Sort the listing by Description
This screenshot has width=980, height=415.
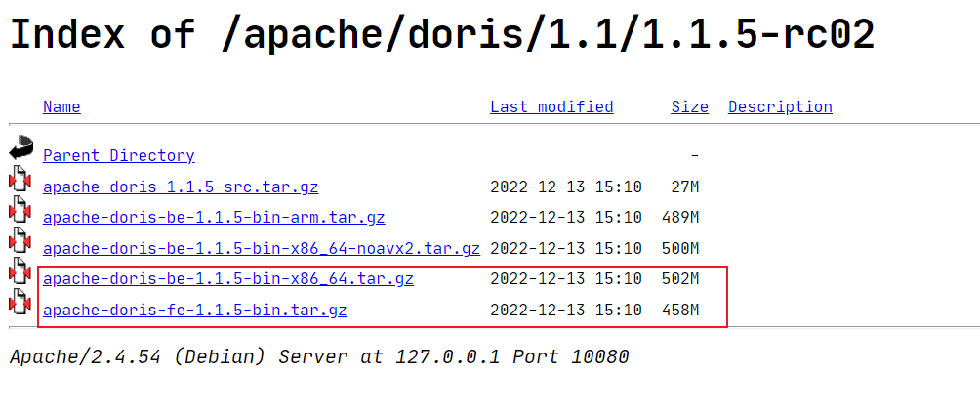click(780, 107)
